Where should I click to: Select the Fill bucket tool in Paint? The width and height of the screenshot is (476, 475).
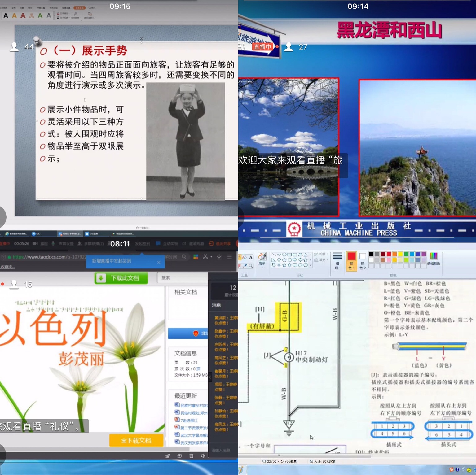pyautogui.click(x=245, y=257)
